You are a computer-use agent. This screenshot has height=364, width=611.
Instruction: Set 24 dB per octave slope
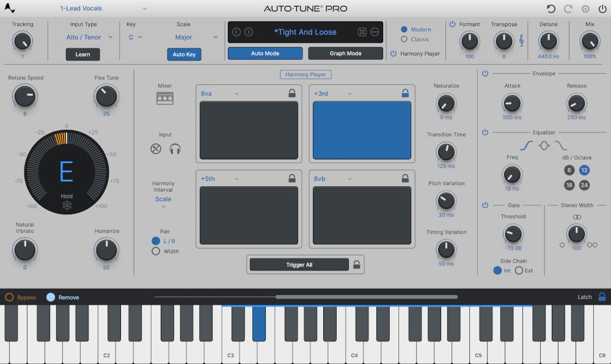[x=585, y=184]
